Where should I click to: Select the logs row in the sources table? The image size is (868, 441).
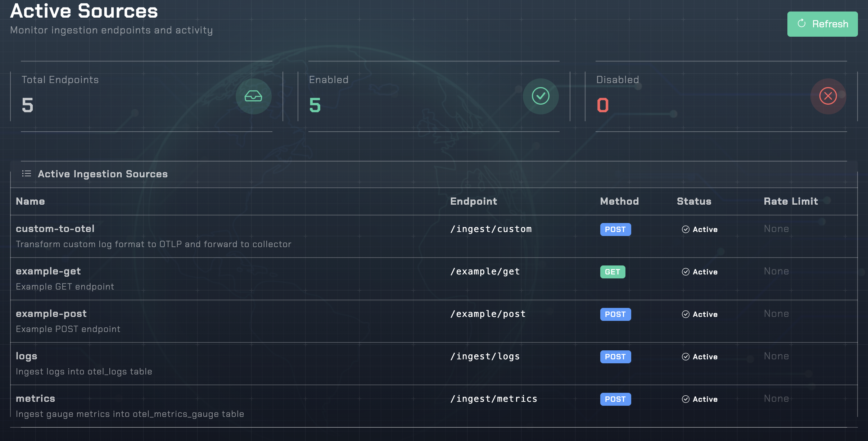252,363
